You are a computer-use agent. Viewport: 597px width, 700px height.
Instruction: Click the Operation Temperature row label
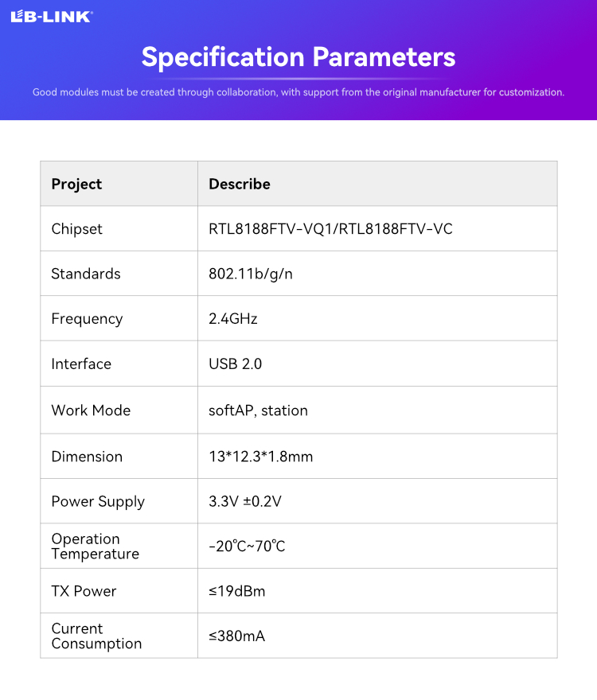click(96, 546)
